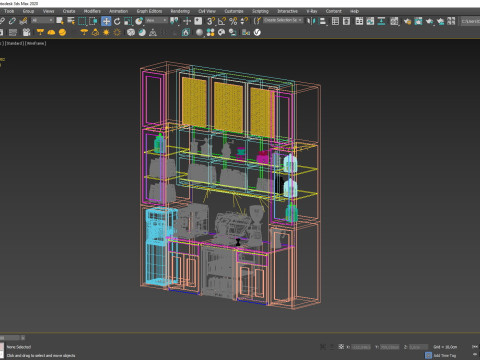
Task: Click the Render Production teapot icon
Action: (x=429, y=21)
